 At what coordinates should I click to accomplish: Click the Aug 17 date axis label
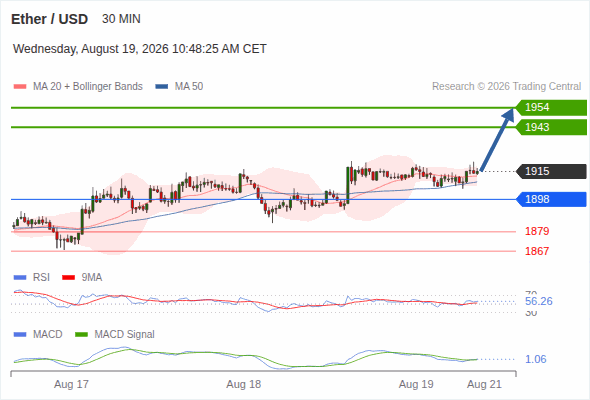coord(71,385)
